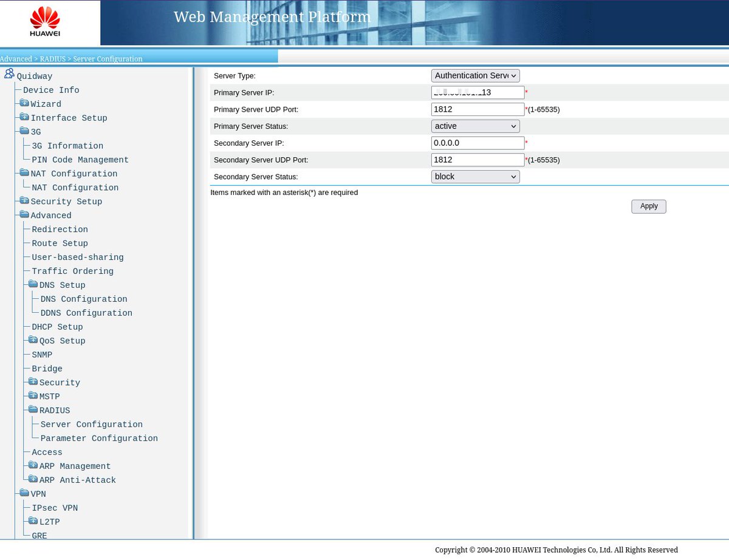This screenshot has width=729, height=560.
Task: Open RADIUS Server Configuration page
Action: [x=91, y=425]
